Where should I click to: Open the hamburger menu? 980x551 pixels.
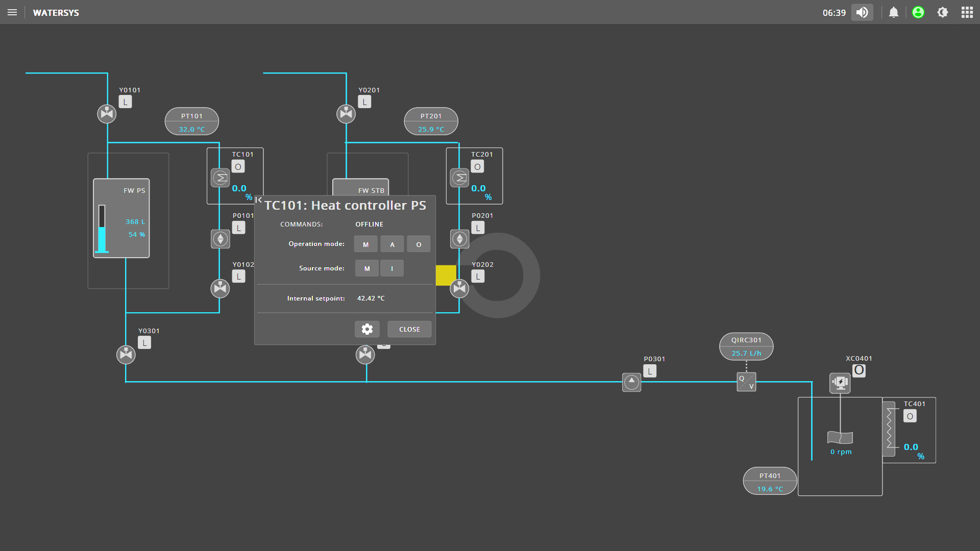(12, 12)
